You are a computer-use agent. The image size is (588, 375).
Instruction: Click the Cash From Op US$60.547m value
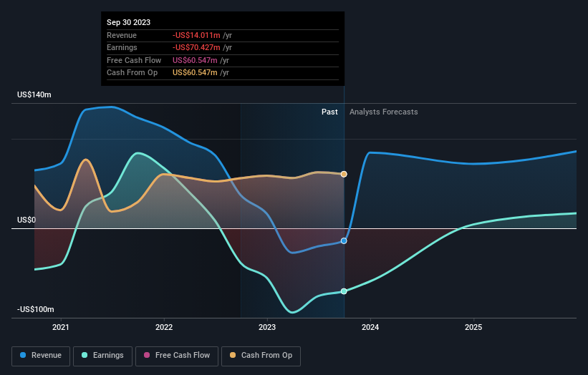(x=195, y=73)
